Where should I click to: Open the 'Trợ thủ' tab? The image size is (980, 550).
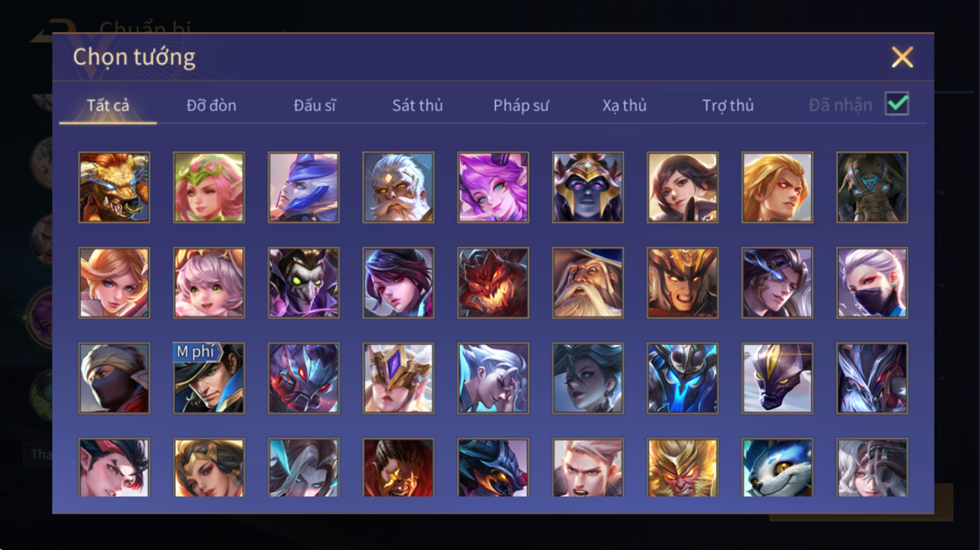728,105
